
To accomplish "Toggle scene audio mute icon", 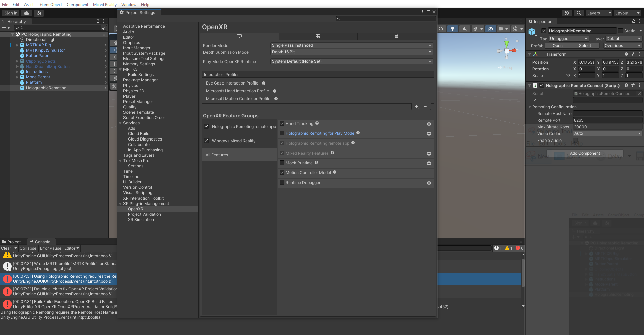I will point(464,29).
